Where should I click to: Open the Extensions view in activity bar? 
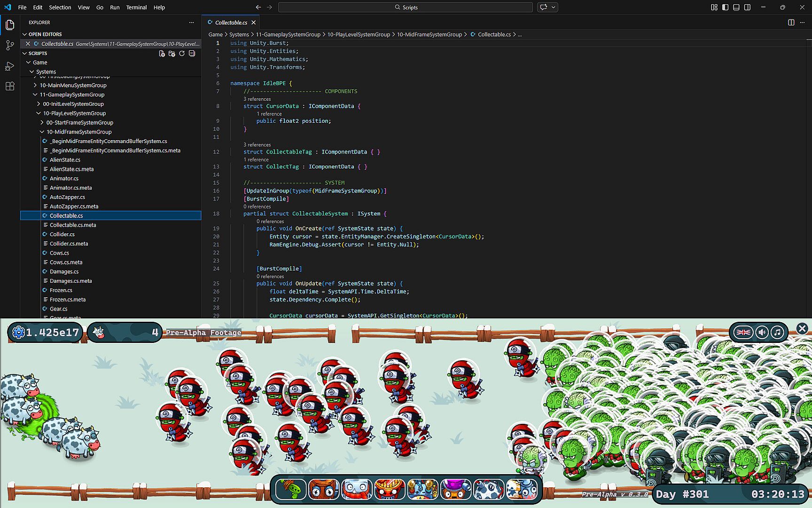pos(10,86)
